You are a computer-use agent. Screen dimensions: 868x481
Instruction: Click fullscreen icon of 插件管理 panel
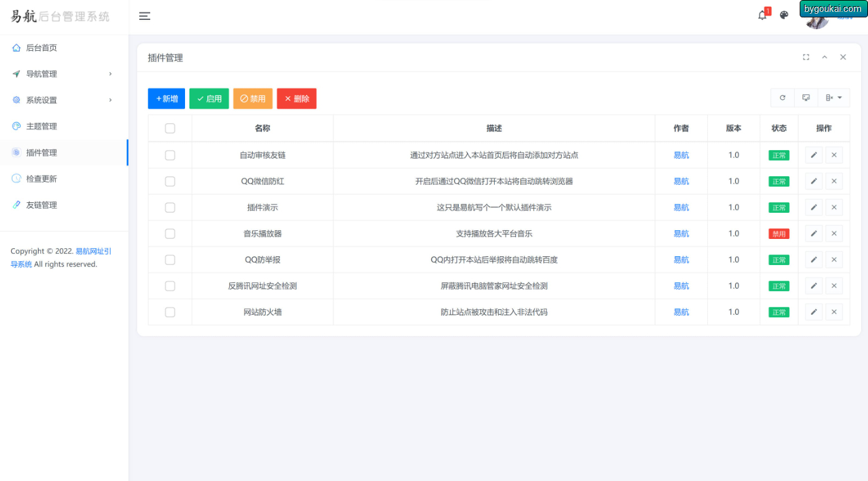(x=806, y=57)
